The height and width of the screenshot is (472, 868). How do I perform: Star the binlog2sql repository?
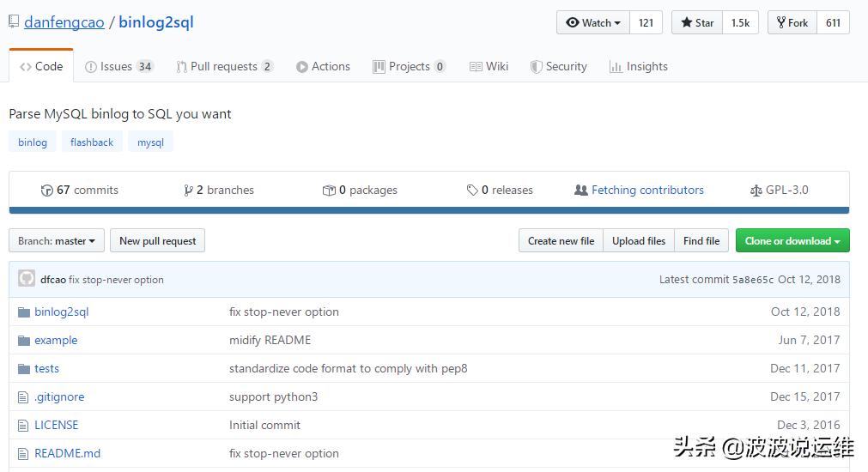pyautogui.click(x=697, y=23)
